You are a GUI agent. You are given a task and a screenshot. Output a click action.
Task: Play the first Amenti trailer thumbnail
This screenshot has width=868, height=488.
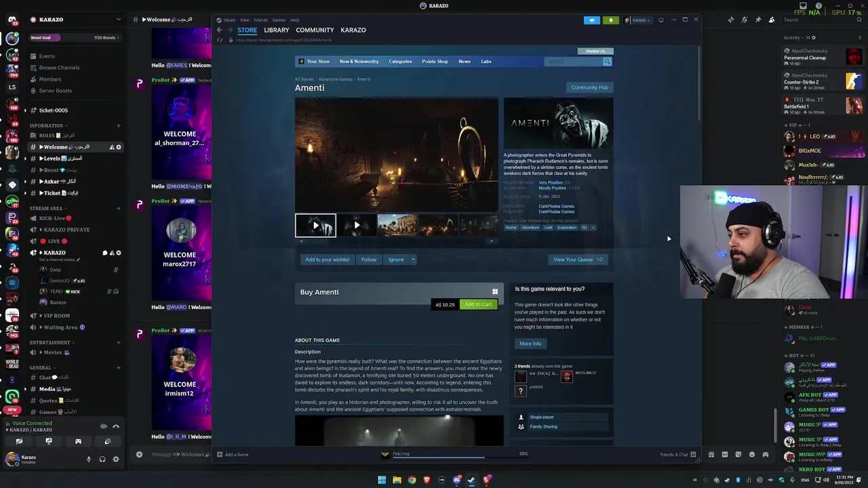tap(315, 225)
